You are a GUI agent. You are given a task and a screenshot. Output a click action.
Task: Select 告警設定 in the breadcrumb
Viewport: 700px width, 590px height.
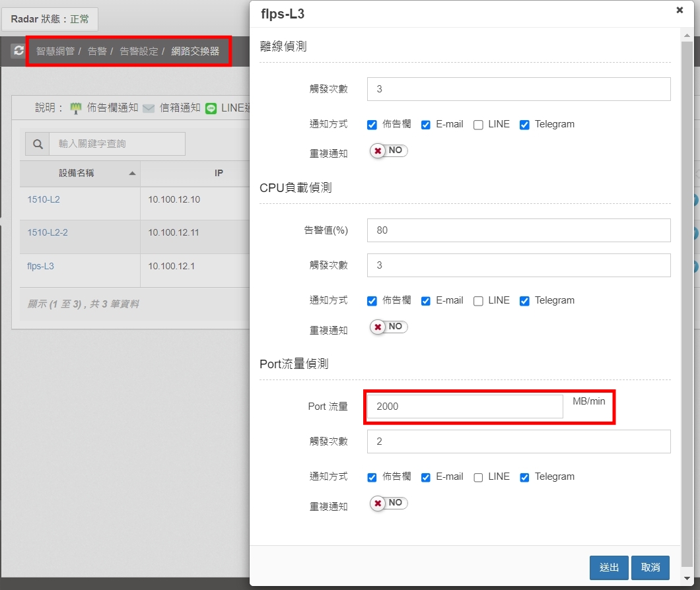[139, 51]
